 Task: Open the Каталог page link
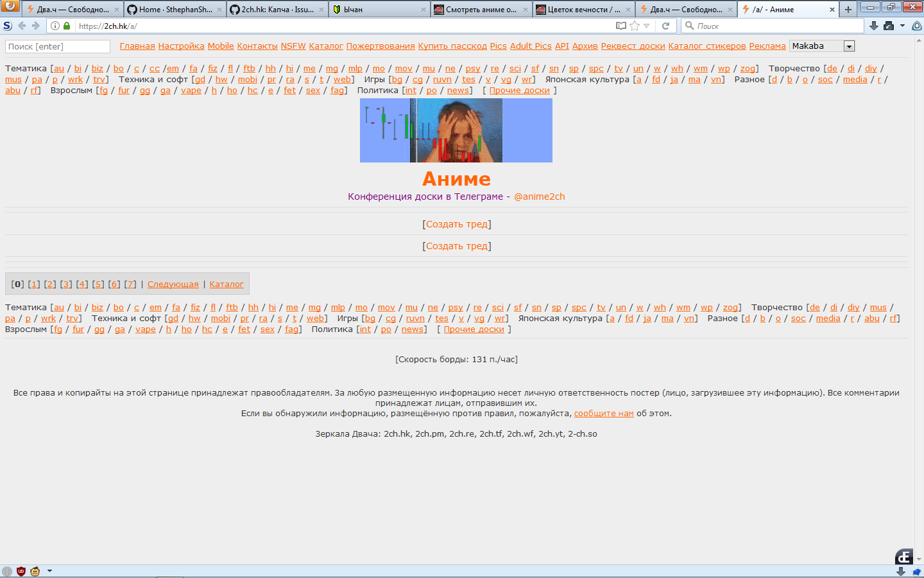click(226, 283)
